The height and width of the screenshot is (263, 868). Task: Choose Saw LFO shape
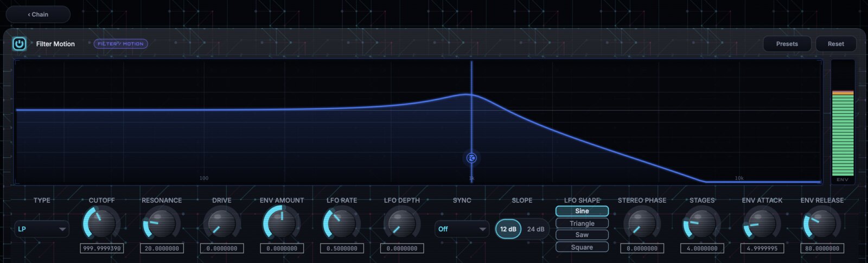pos(582,235)
